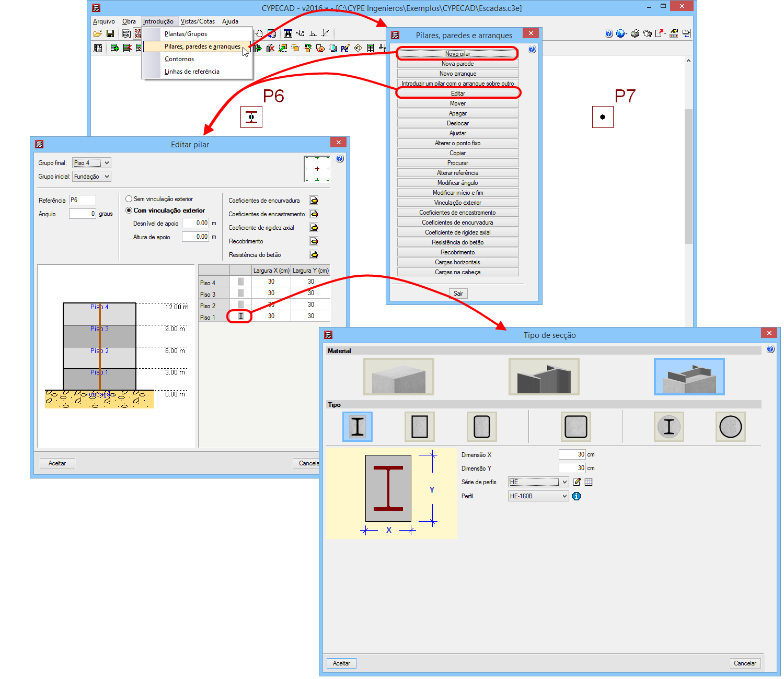Select the circular tube section type
This screenshot has height=679, width=784.
[x=731, y=427]
